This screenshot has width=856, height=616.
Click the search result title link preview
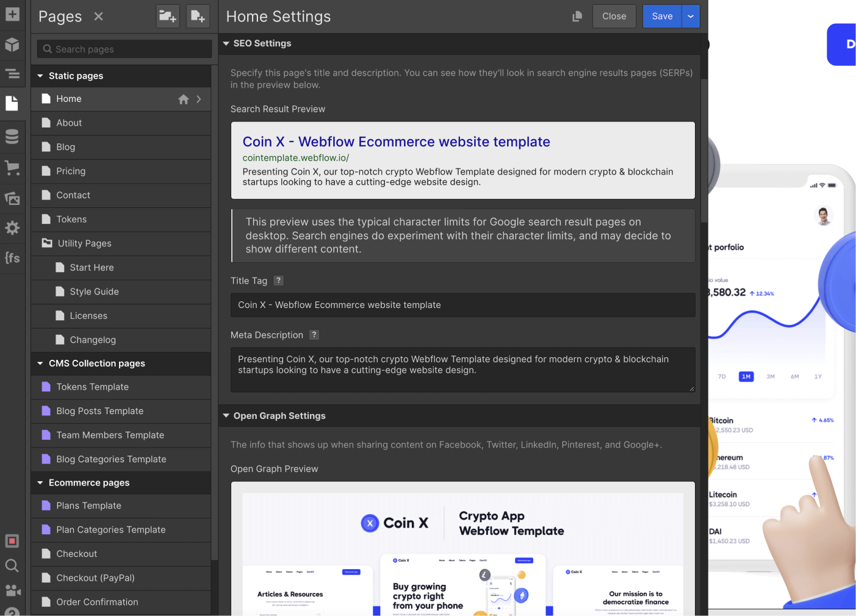(396, 141)
